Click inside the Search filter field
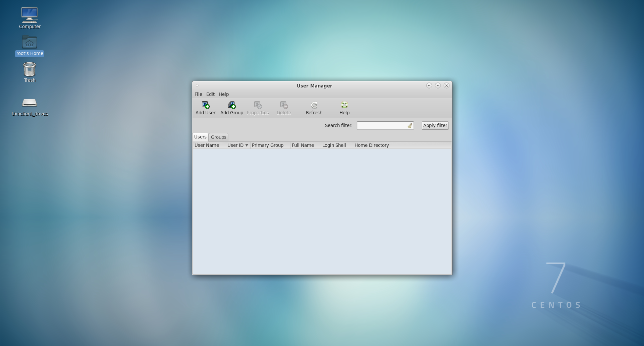644x346 pixels. click(382, 125)
